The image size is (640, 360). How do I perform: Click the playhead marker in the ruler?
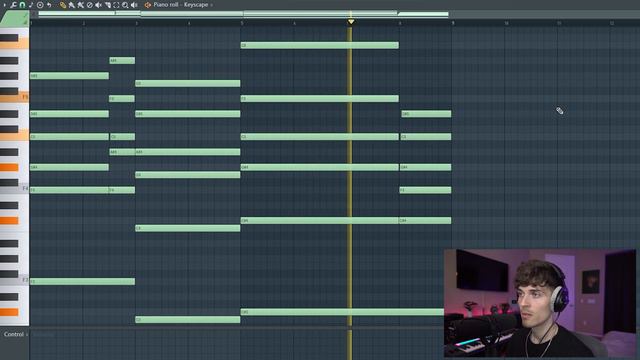click(x=351, y=22)
